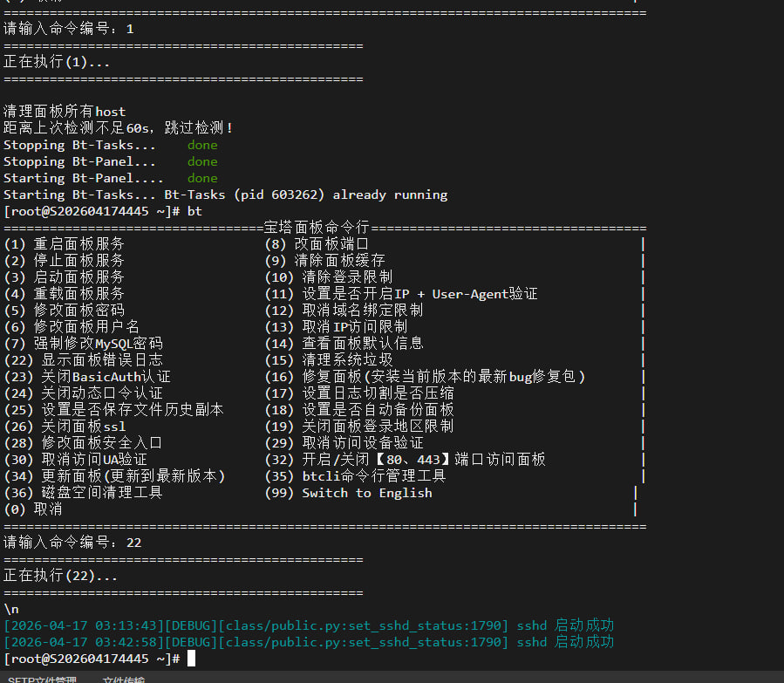Viewport: 784px width, 683px height.
Task: Click green 'done' after Stopping Bt-Tasks
Action: pos(202,145)
